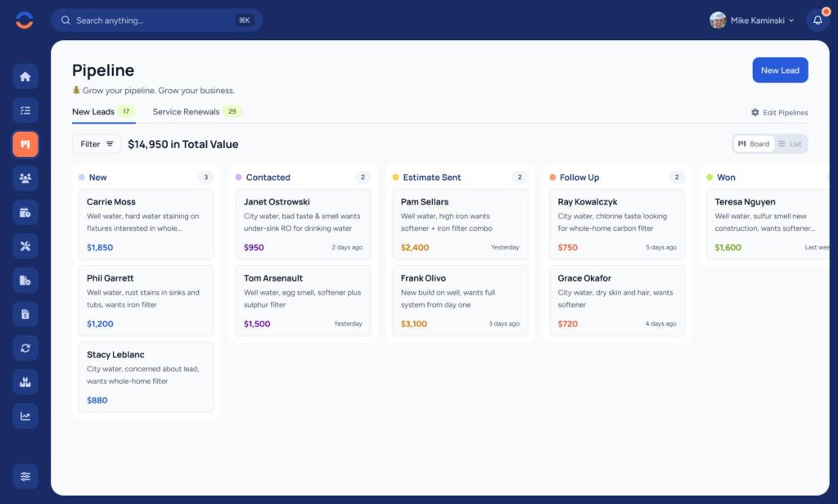
Task: Open the Stacy Leblanc lead card
Action: [146, 377]
